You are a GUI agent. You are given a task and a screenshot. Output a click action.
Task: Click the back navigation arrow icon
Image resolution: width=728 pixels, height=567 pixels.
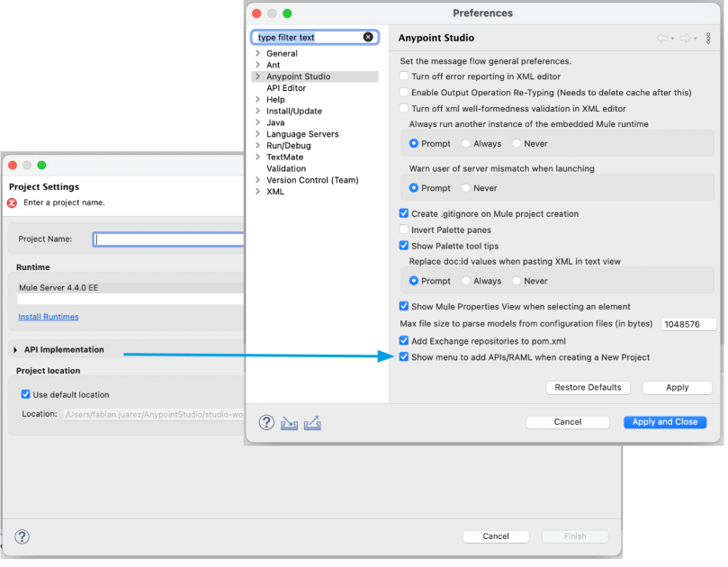(662, 38)
